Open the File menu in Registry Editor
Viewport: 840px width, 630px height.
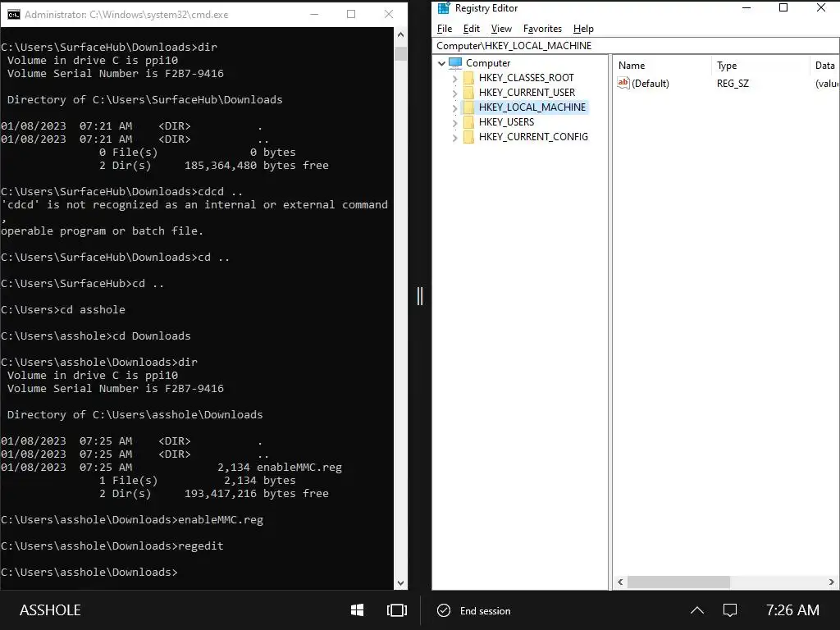point(445,29)
